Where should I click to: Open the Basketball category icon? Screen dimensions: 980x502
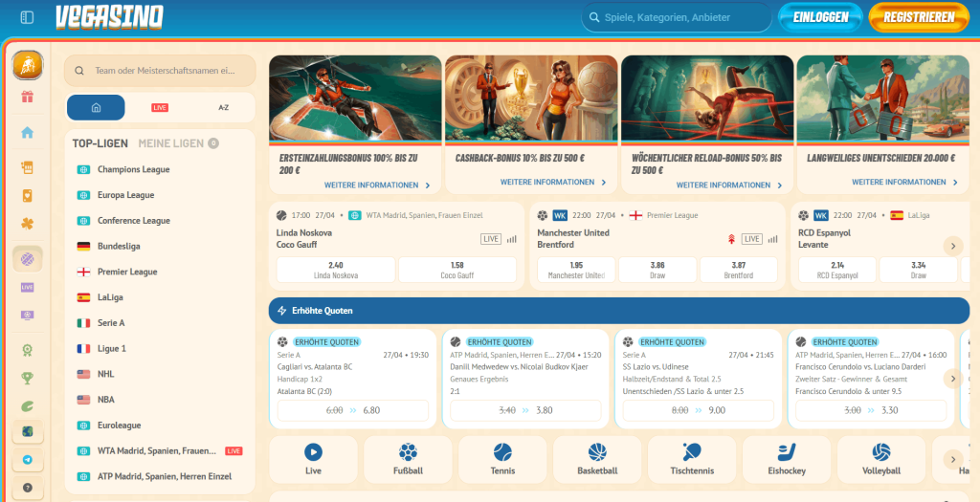[x=597, y=460]
